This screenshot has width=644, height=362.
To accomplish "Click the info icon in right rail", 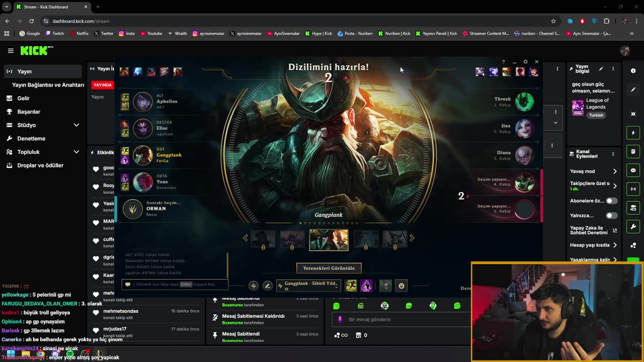I will pyautogui.click(x=633, y=71).
